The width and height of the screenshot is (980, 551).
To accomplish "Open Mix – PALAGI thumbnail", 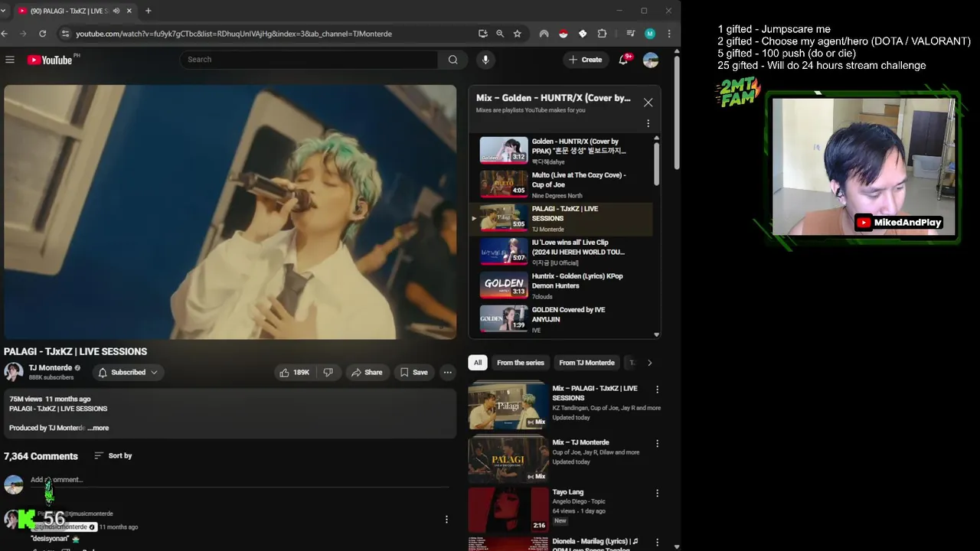I will pos(508,406).
